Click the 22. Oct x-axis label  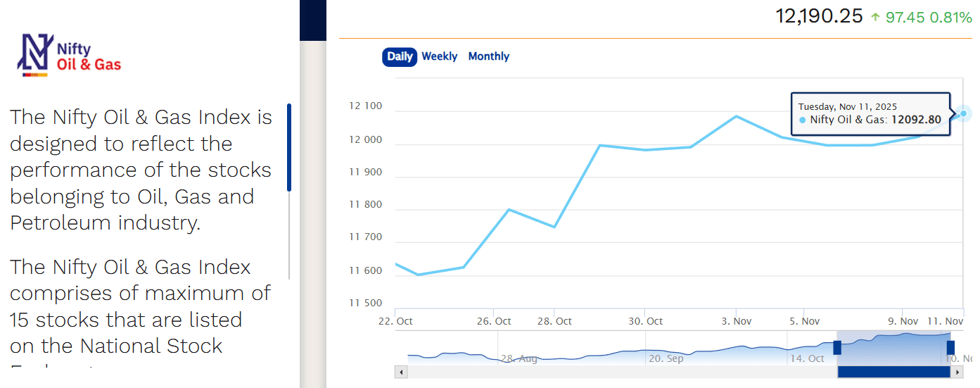(395, 321)
